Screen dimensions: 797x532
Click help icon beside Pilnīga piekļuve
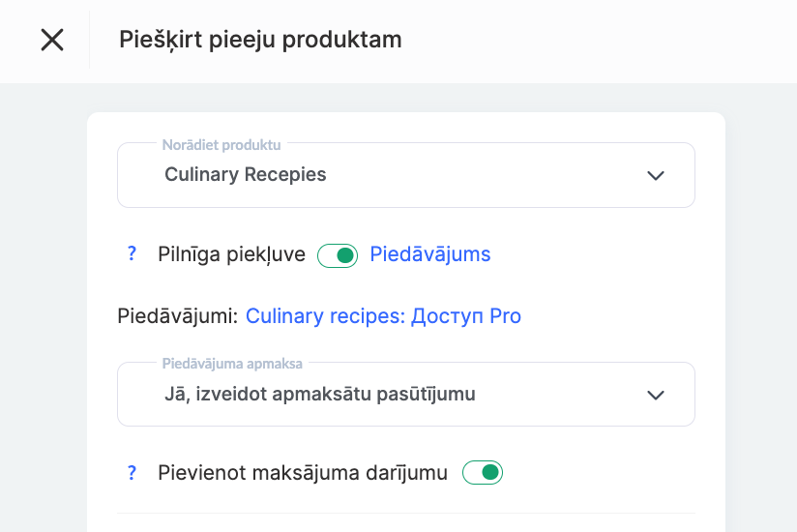point(133,254)
